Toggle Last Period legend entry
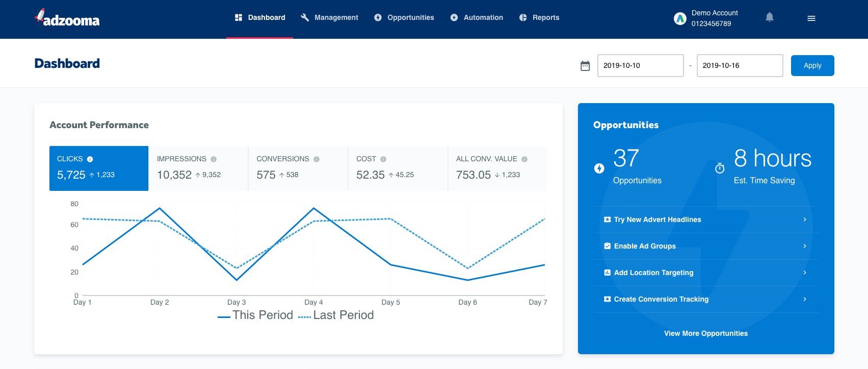868x369 pixels. [x=336, y=315]
